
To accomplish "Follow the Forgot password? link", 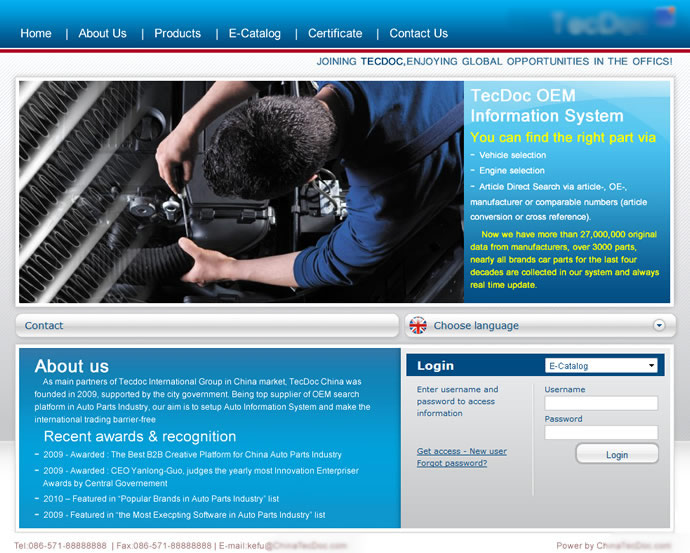I will tap(452, 463).
